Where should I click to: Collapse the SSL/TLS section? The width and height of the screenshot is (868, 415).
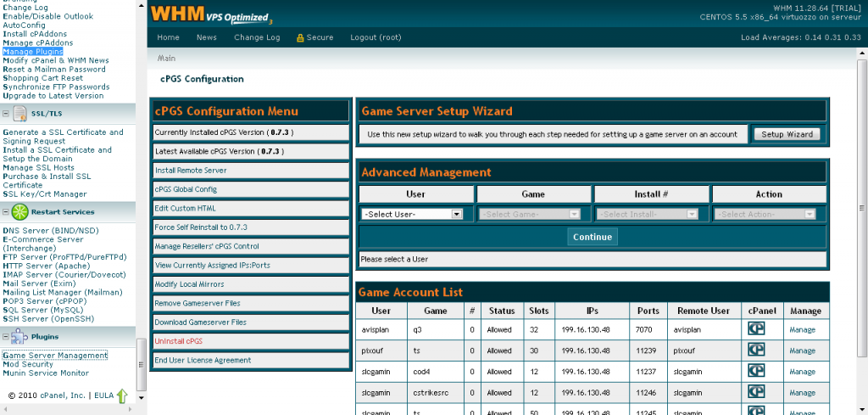point(6,114)
